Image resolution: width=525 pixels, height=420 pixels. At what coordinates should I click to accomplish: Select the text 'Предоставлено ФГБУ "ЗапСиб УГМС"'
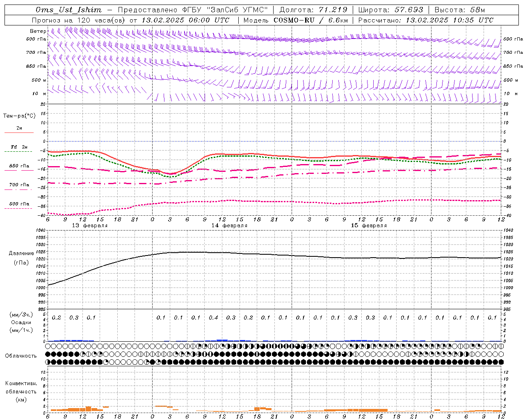pyautogui.click(x=193, y=10)
